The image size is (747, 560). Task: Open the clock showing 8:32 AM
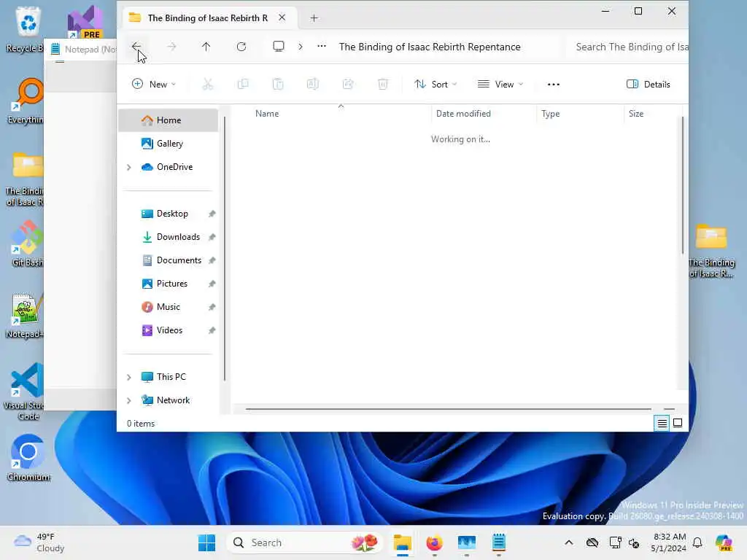669,542
